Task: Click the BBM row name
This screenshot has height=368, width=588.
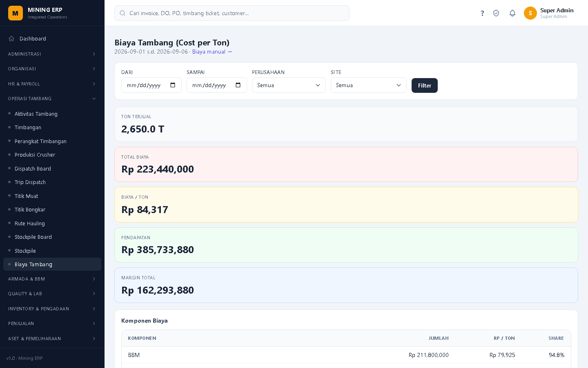Action: [x=134, y=355]
